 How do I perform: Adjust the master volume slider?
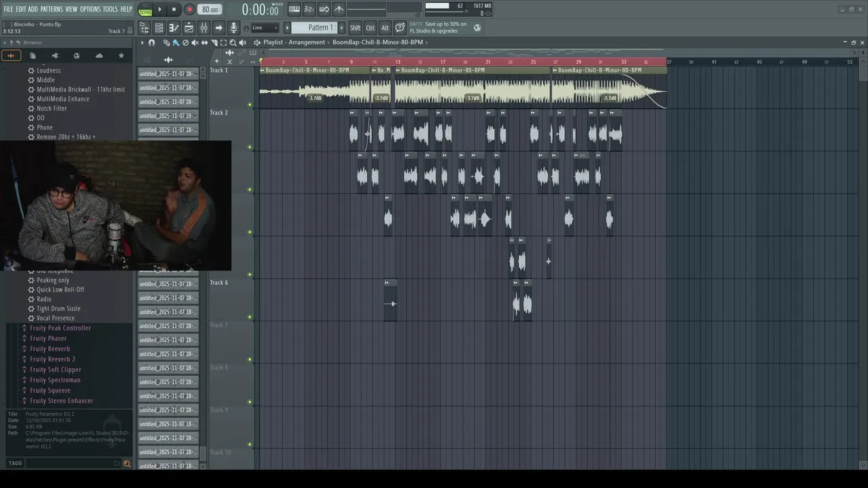coord(446,12)
